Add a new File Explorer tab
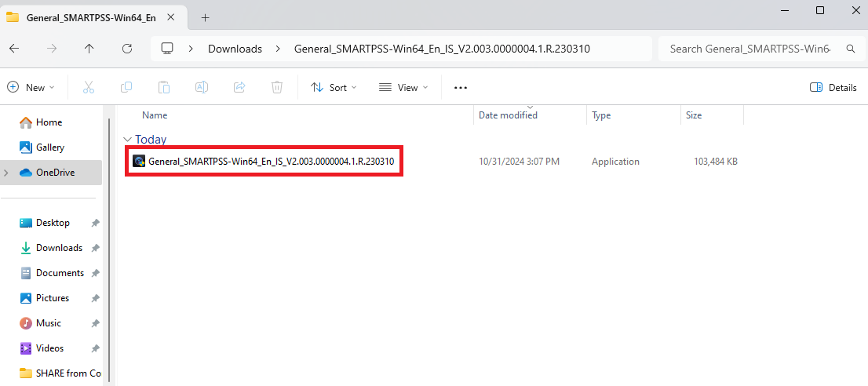This screenshot has width=868, height=386. pos(206,18)
